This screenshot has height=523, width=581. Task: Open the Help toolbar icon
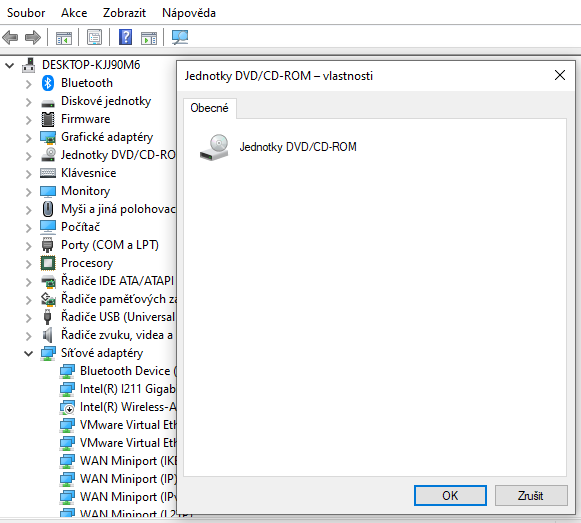pyautogui.click(x=126, y=37)
